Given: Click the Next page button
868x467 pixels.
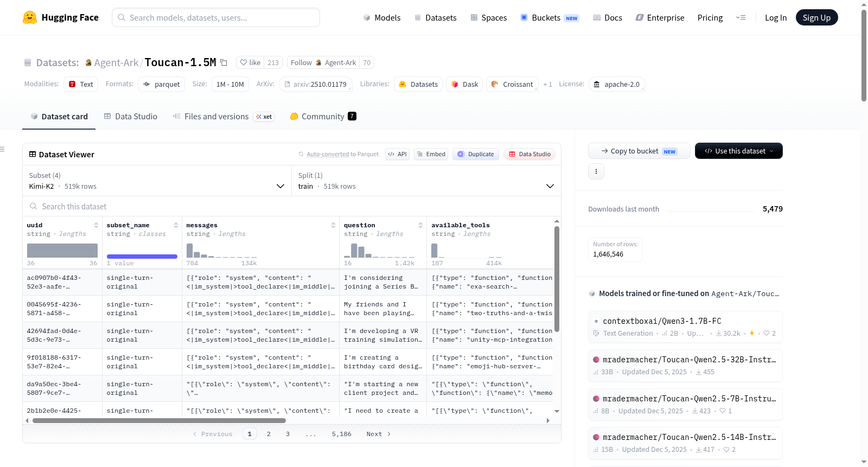Looking at the screenshot, I should [x=379, y=434].
